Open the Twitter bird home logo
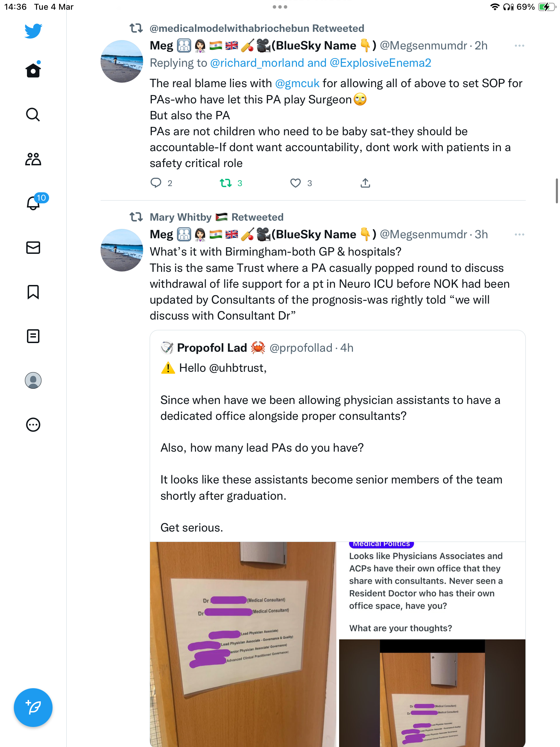 click(x=33, y=31)
